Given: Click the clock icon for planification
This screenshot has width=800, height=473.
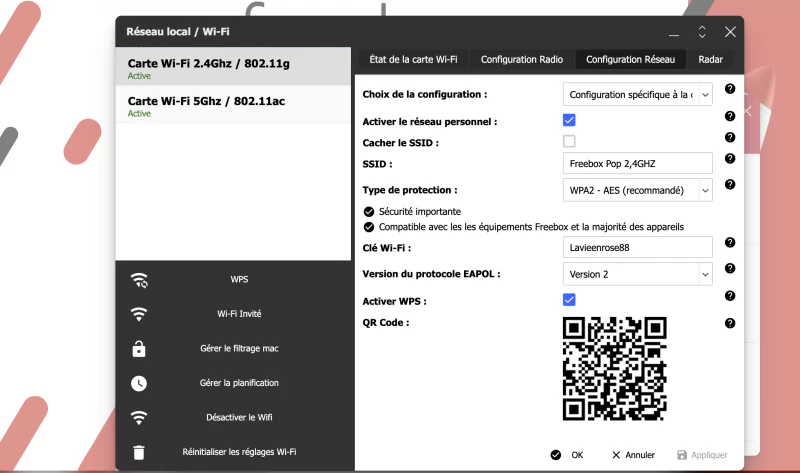Looking at the screenshot, I should [x=139, y=383].
